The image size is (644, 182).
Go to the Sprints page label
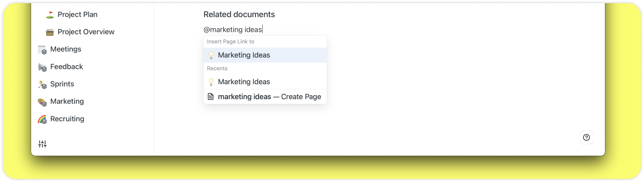(x=62, y=84)
